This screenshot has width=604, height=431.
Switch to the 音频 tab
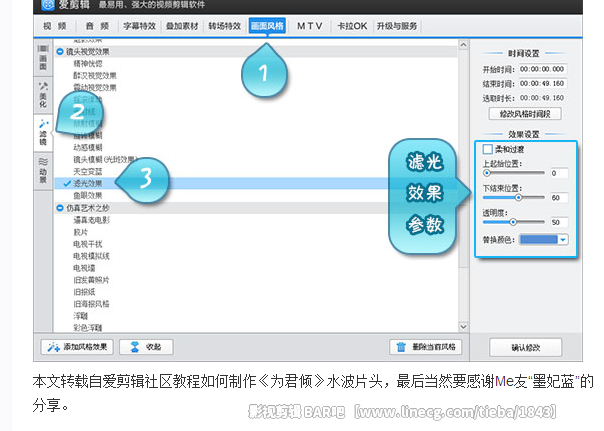[x=97, y=26]
